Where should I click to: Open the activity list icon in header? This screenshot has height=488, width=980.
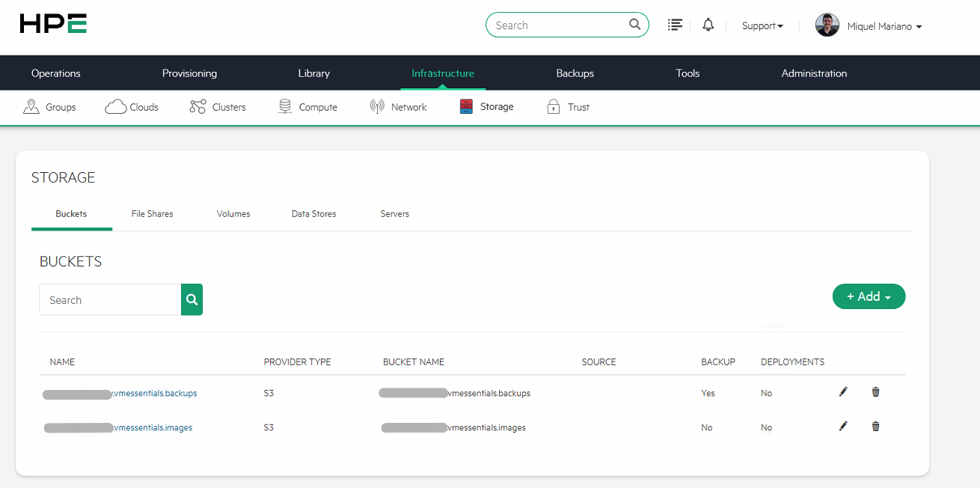[675, 25]
